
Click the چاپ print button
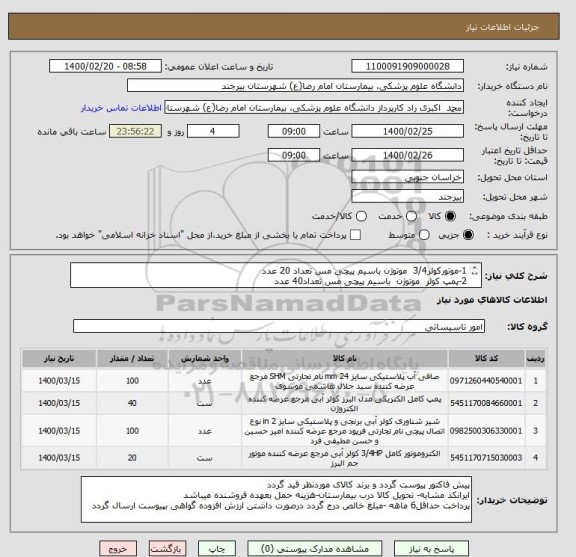pyautogui.click(x=216, y=549)
